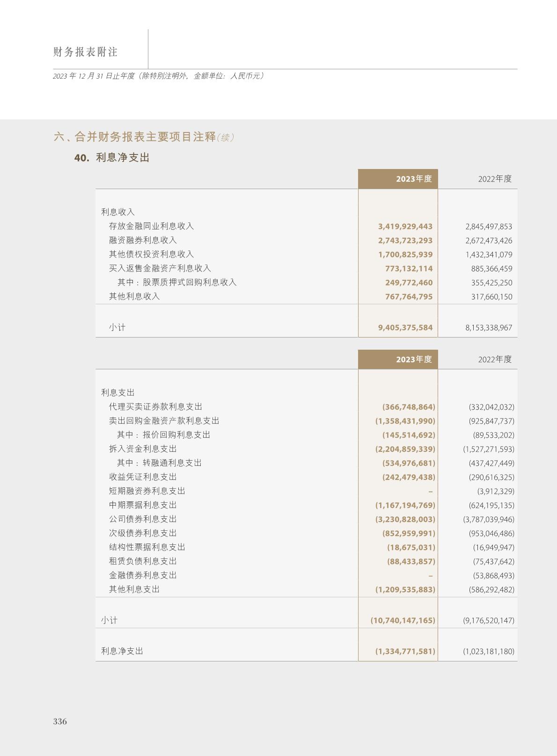Image resolution: width=557 pixels, height=756 pixels.
Task: Click the page header title 财务报表附注
Action: pyautogui.click(x=85, y=52)
